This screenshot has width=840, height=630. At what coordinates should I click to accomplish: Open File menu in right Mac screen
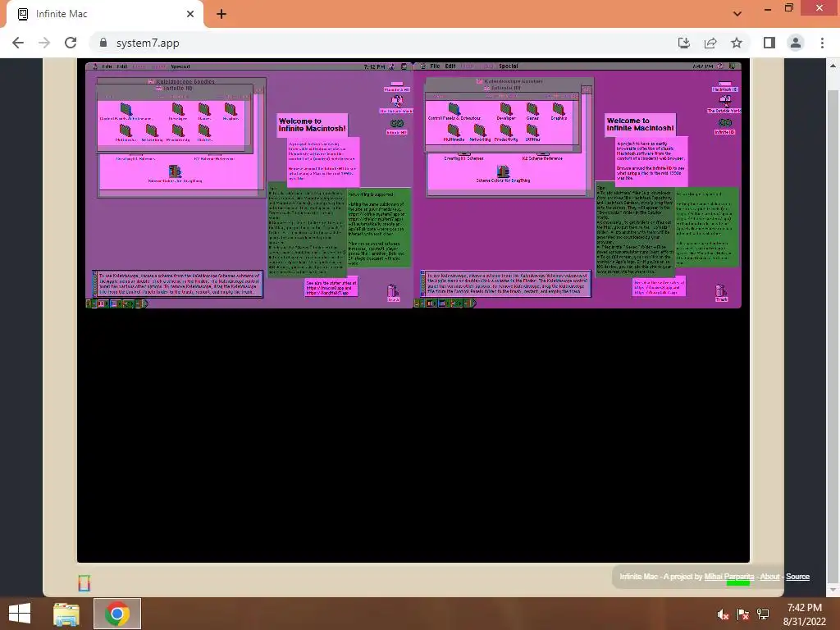(435, 66)
